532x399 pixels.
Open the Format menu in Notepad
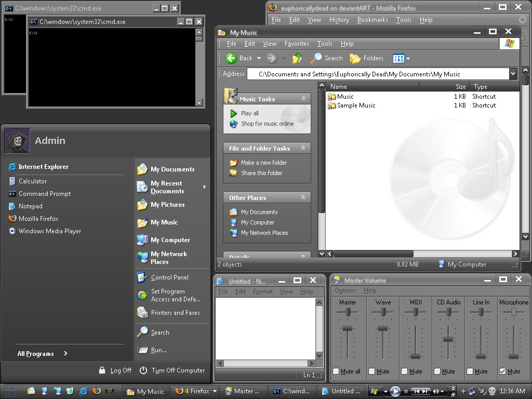click(262, 291)
